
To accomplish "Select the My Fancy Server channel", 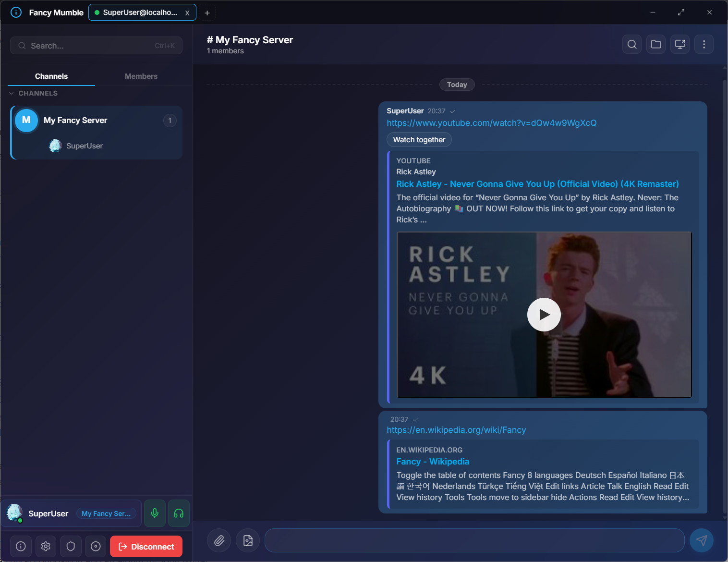I will (x=96, y=121).
